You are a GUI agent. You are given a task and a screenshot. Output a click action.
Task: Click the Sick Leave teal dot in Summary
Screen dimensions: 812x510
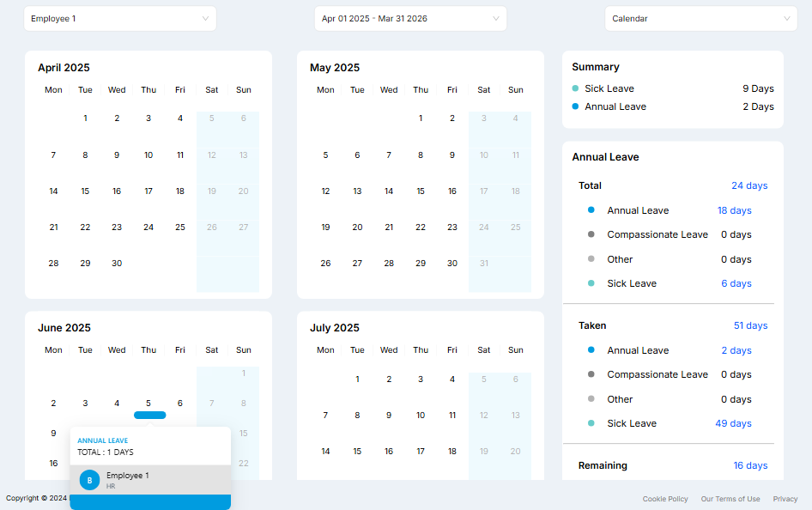[575, 88]
